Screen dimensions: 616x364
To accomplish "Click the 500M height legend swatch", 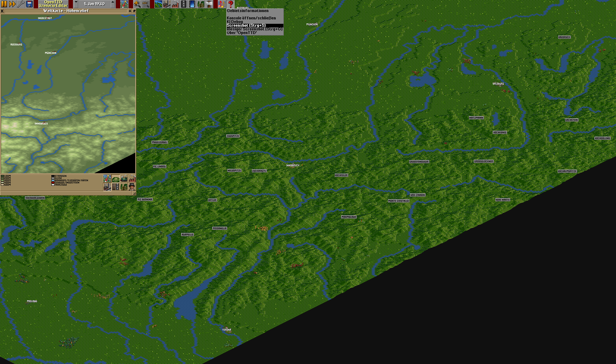I will point(2,185).
